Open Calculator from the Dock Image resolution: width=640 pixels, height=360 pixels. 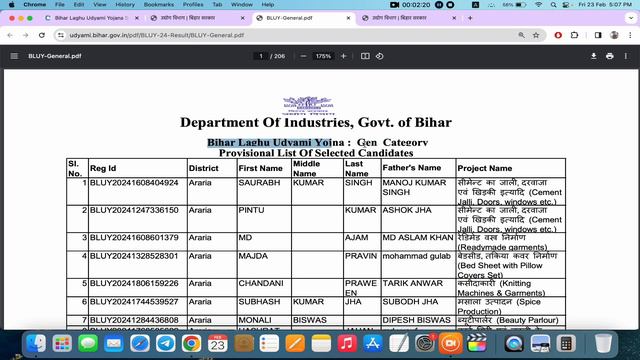coord(566,344)
